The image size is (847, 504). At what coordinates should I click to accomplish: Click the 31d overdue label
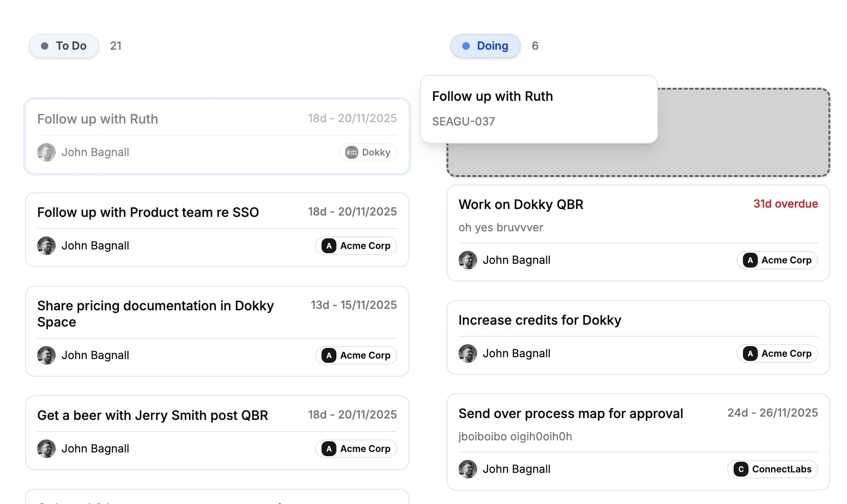785,204
